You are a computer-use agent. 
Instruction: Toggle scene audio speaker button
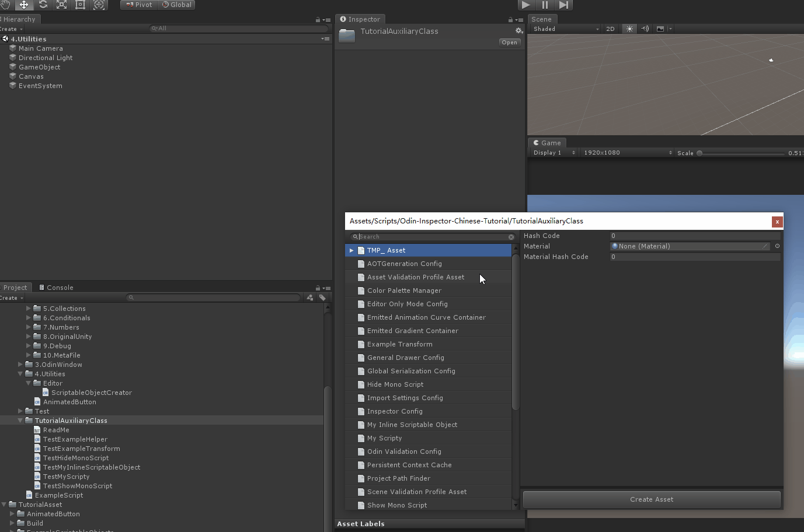[x=645, y=29]
